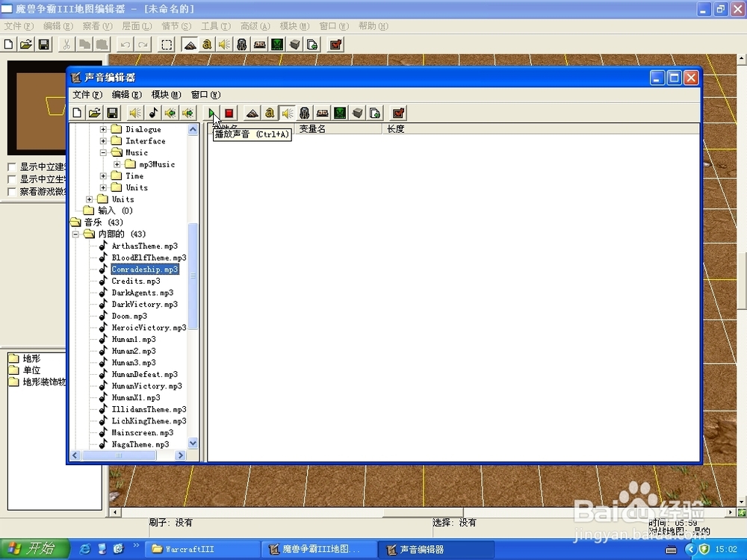Sound Editor speaker icon in main editor toolbar
The height and width of the screenshot is (560, 747).
click(x=224, y=45)
